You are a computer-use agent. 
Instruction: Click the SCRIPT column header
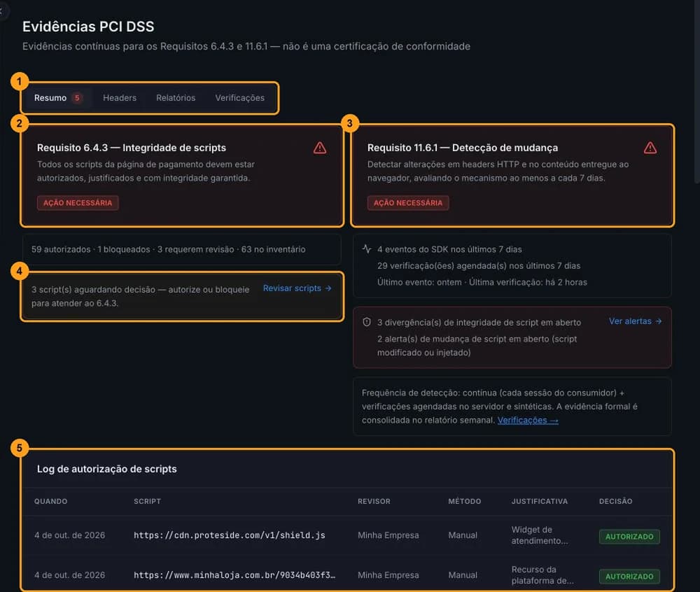[x=147, y=502]
